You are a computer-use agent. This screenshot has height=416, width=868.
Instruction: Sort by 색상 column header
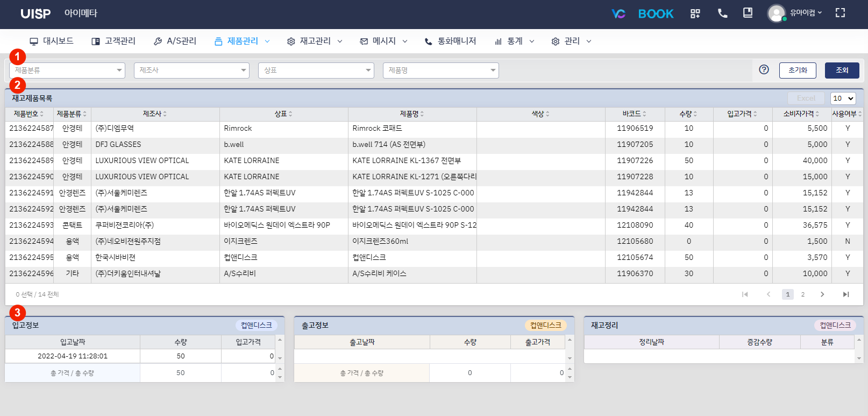540,114
